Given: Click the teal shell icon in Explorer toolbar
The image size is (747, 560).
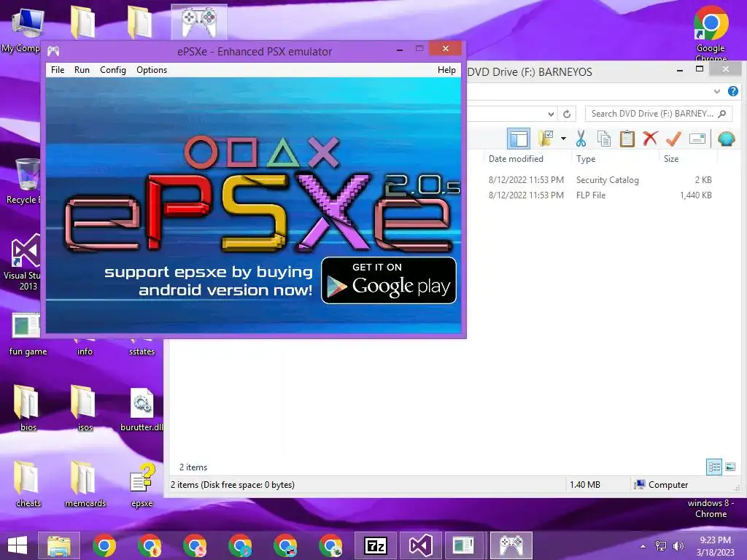Looking at the screenshot, I should click(726, 139).
